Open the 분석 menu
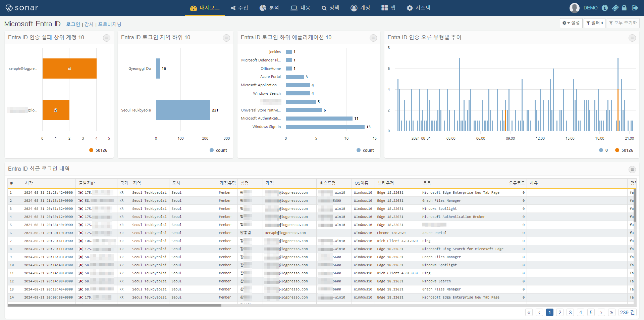Image resolution: width=644 pixels, height=320 pixels. (x=269, y=8)
